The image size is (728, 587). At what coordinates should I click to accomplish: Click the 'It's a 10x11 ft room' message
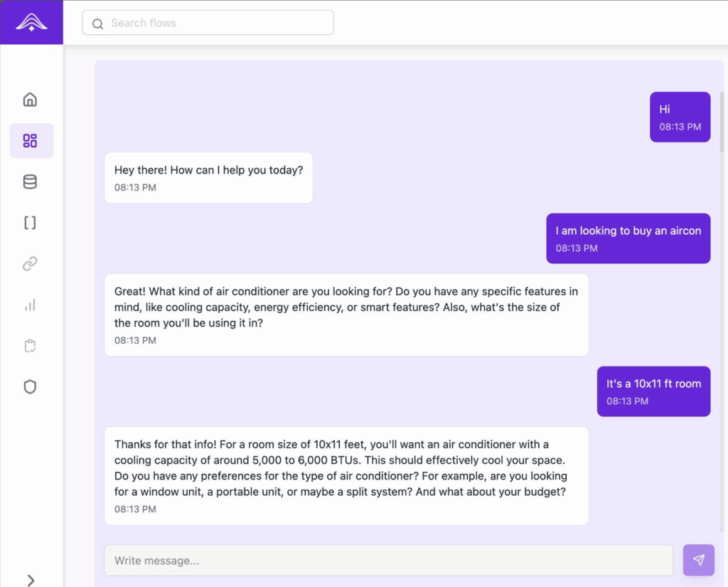pyautogui.click(x=653, y=391)
